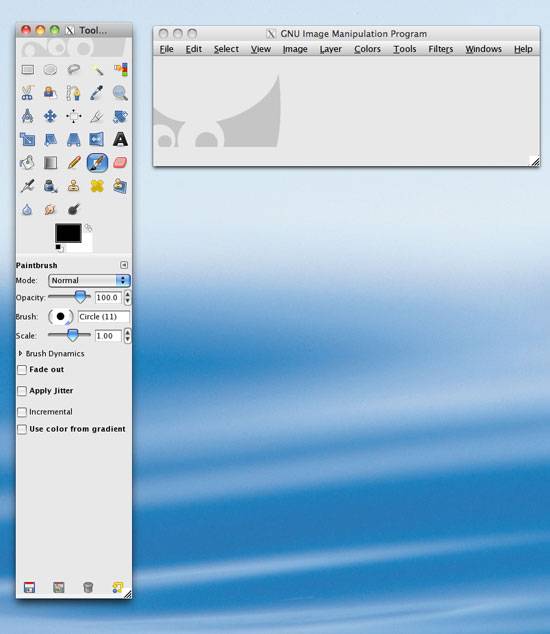The height and width of the screenshot is (634, 550).
Task: Open the Mode dropdown set to Normal
Action: (x=89, y=280)
